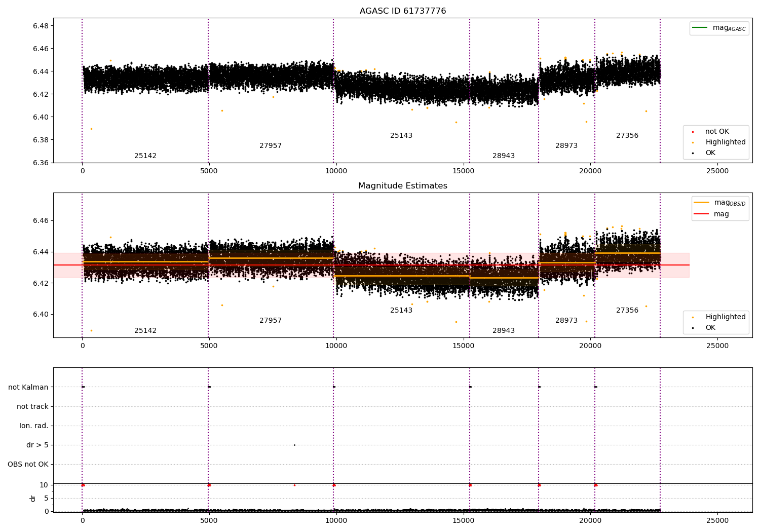The height and width of the screenshot is (532, 760).
Task: Select the 'not track' axis label
Action: pyautogui.click(x=32, y=407)
